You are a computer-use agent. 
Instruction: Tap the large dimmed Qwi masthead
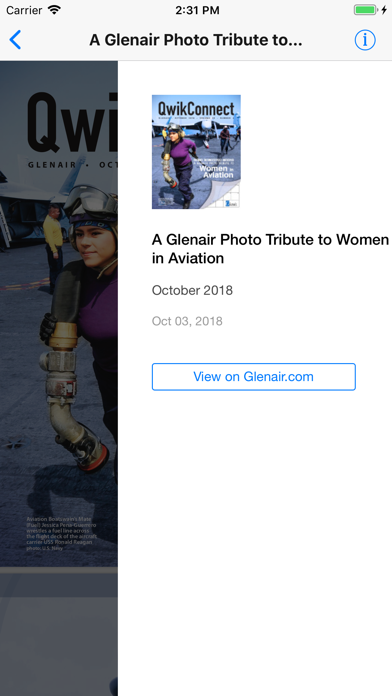72,123
